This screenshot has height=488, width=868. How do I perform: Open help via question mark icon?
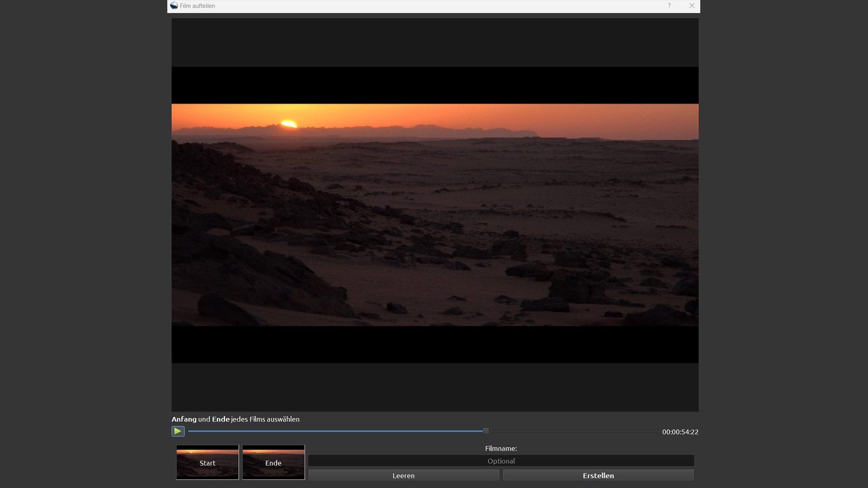[x=669, y=6]
